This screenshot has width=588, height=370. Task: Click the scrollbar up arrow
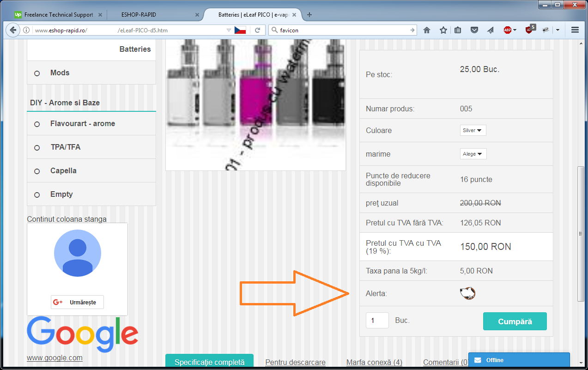[x=582, y=42]
